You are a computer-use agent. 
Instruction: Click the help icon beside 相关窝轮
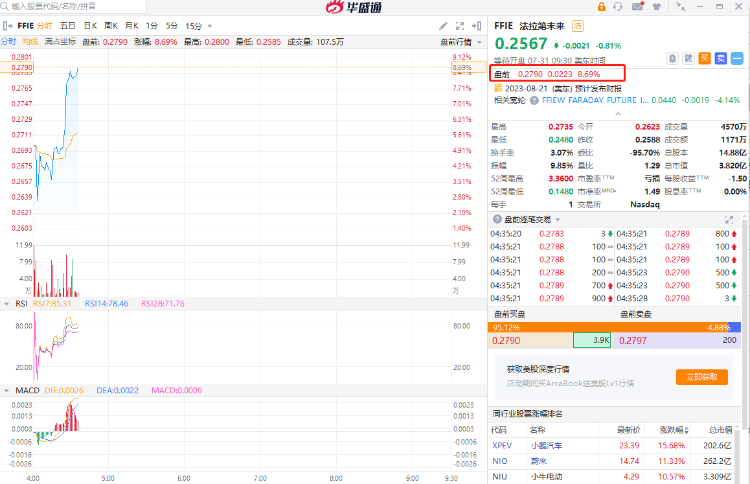pyautogui.click(x=534, y=100)
